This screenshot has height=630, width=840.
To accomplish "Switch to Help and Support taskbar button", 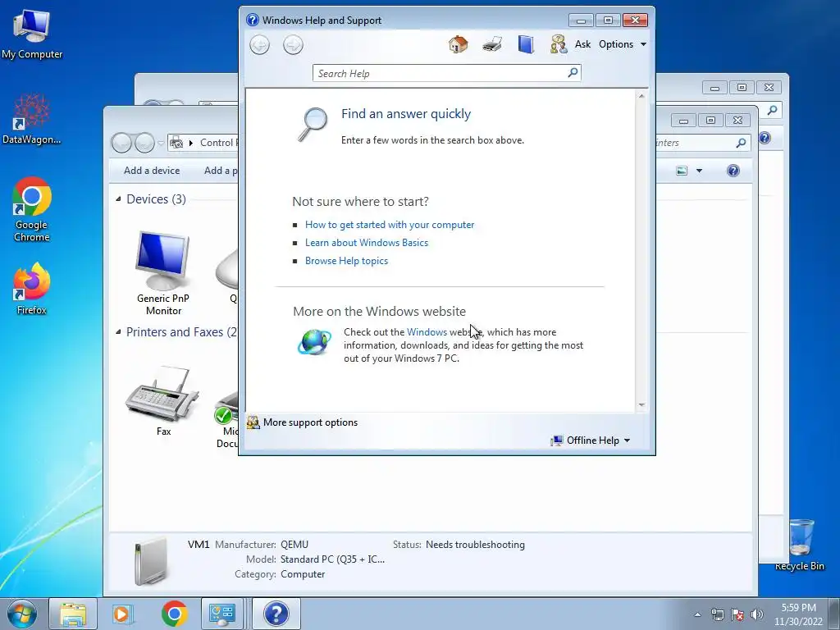I will point(276,614).
